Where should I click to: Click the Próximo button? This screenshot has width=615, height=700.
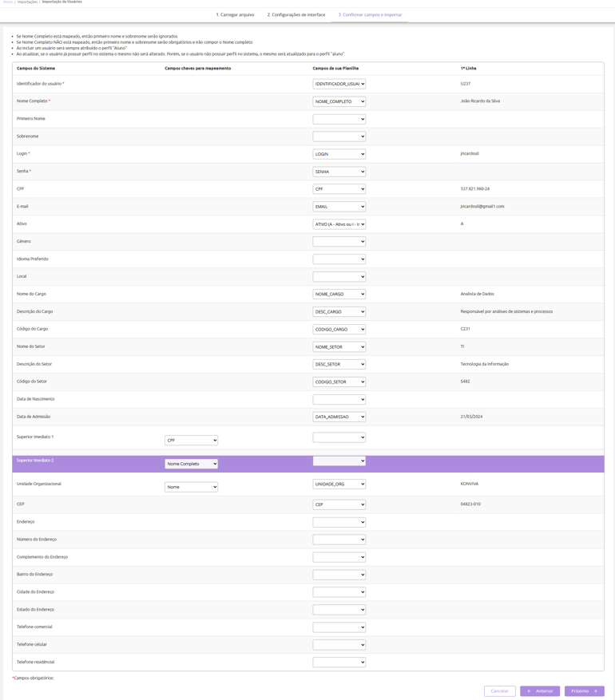584,691
